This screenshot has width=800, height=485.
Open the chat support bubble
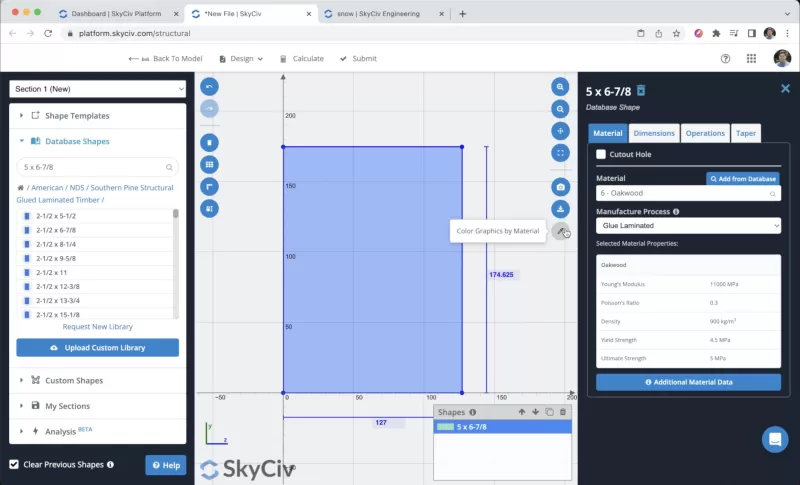click(775, 439)
